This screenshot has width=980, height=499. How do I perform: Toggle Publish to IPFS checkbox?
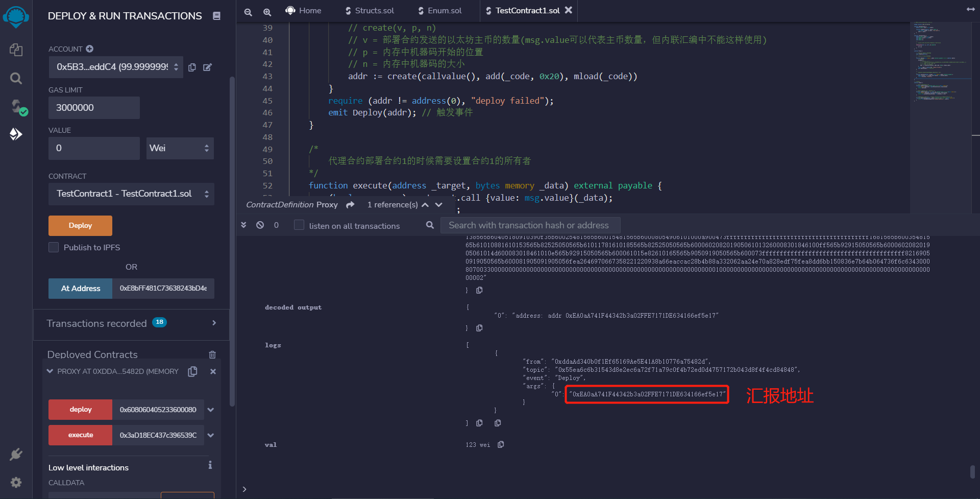tap(54, 247)
